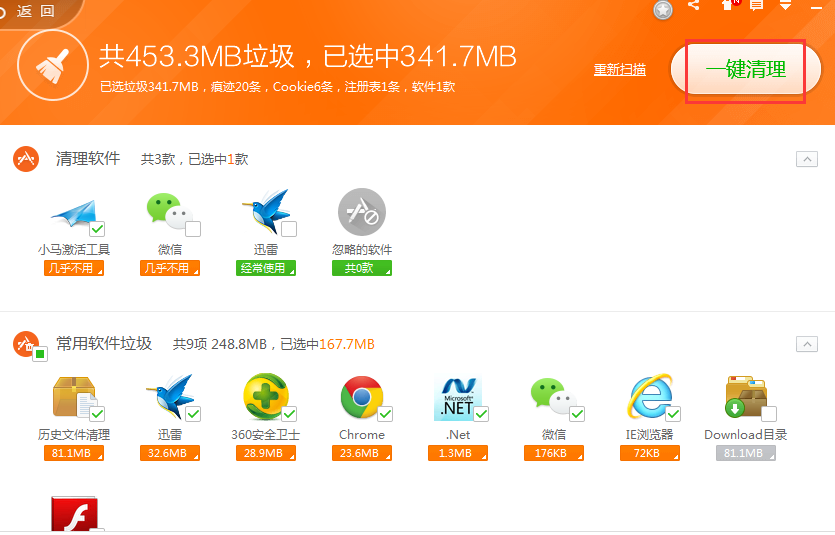Toggle select-all checkbox for 常用软件垃圾
The height and width of the screenshot is (535, 835).
[x=40, y=354]
